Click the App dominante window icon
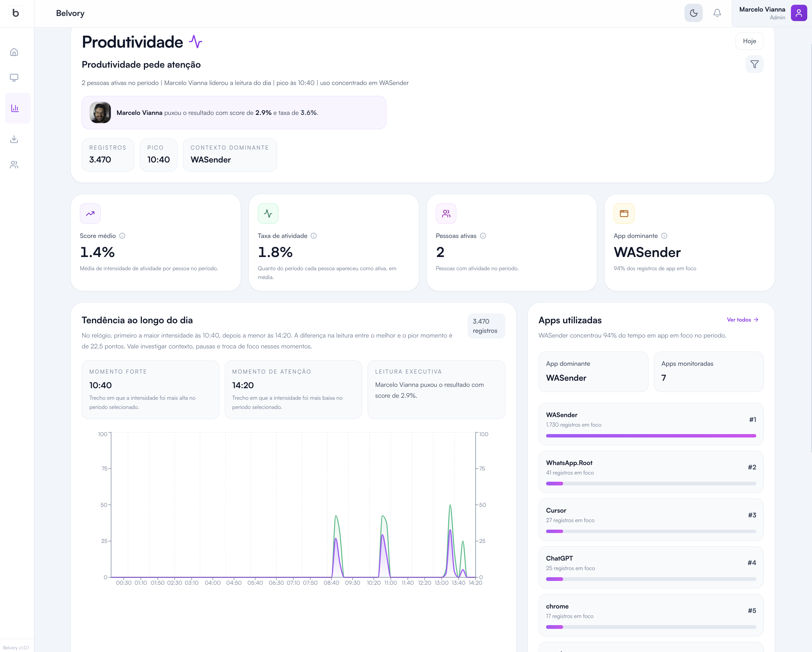Viewport: 812px width, 652px height. (x=624, y=213)
